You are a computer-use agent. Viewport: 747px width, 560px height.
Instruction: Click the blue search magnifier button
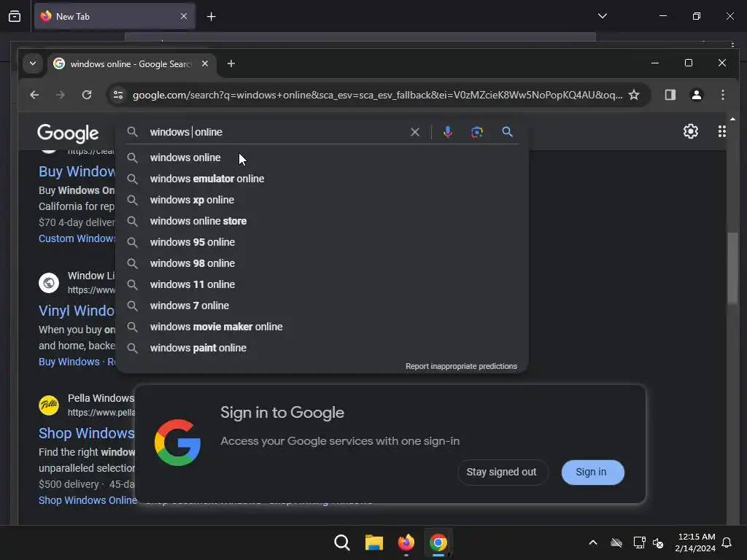508,132
